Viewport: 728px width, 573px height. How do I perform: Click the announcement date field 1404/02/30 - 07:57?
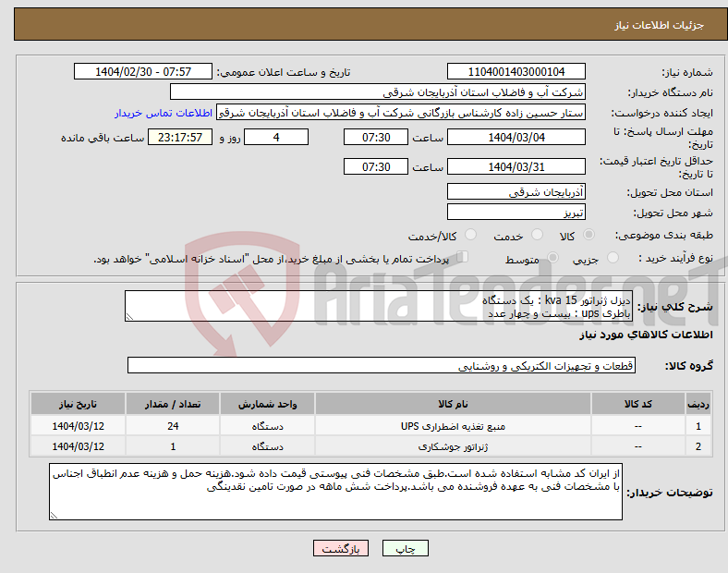point(143,71)
